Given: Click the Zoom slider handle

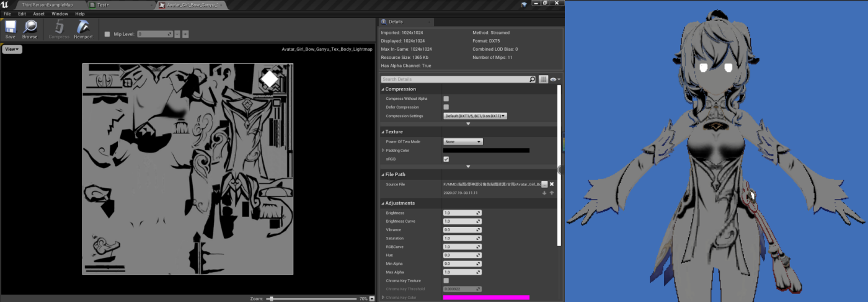Looking at the screenshot, I should tap(270, 298).
